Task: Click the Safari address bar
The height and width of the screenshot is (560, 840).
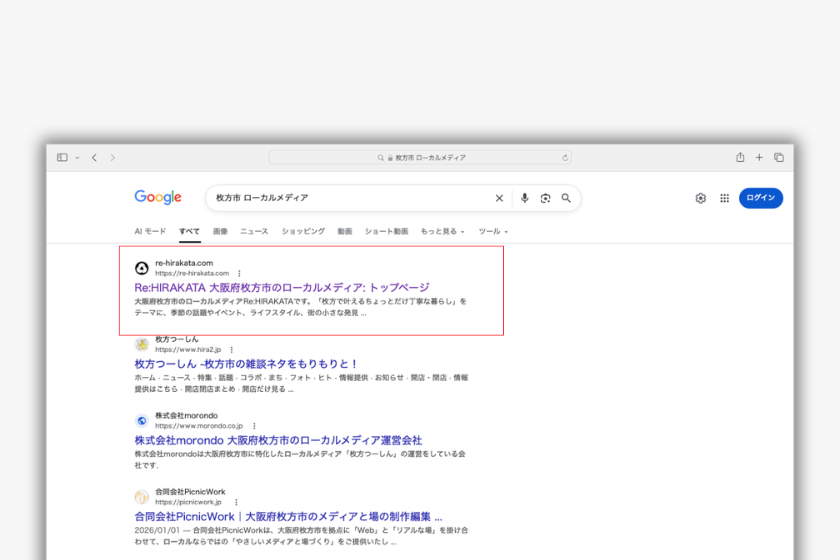Action: (x=420, y=158)
